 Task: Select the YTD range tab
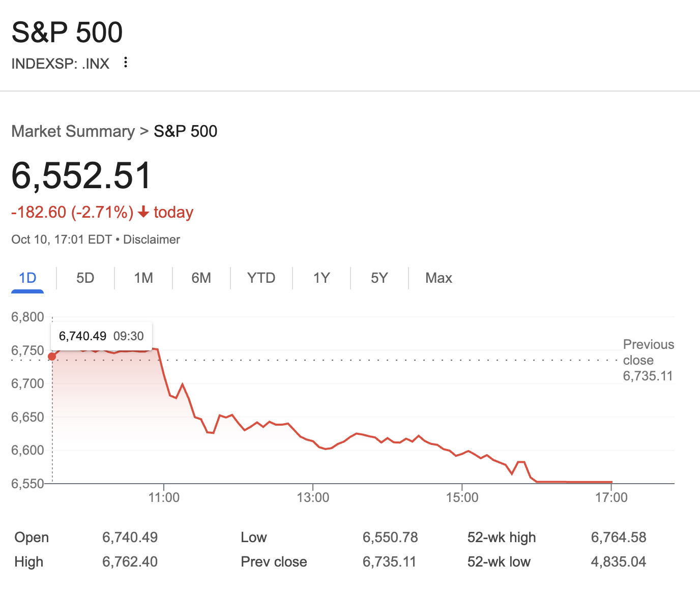pyautogui.click(x=261, y=278)
